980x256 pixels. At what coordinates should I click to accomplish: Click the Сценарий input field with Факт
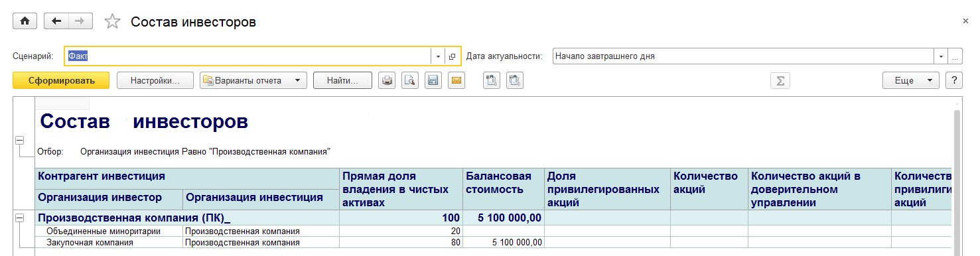click(247, 56)
